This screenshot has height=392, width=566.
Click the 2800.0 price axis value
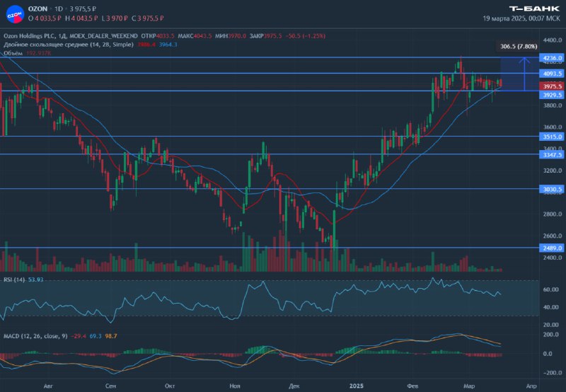point(553,214)
